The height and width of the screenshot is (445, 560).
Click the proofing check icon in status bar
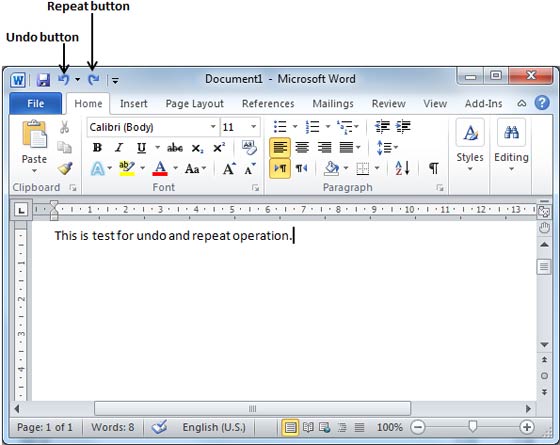(159, 426)
